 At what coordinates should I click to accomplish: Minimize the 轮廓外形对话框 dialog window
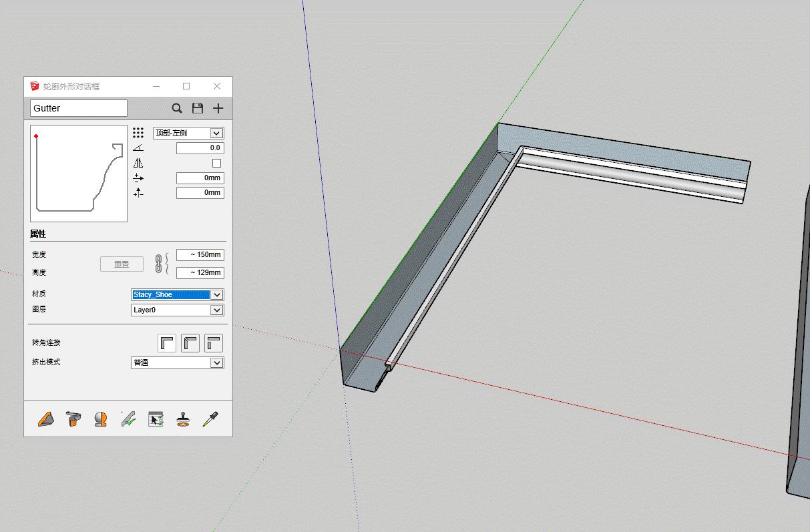coord(156,86)
